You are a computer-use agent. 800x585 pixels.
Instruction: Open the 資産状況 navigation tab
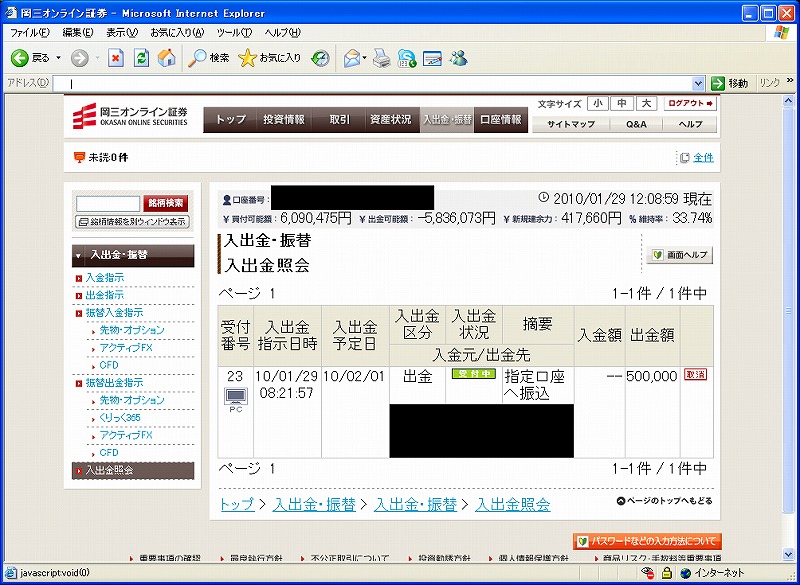click(390, 119)
